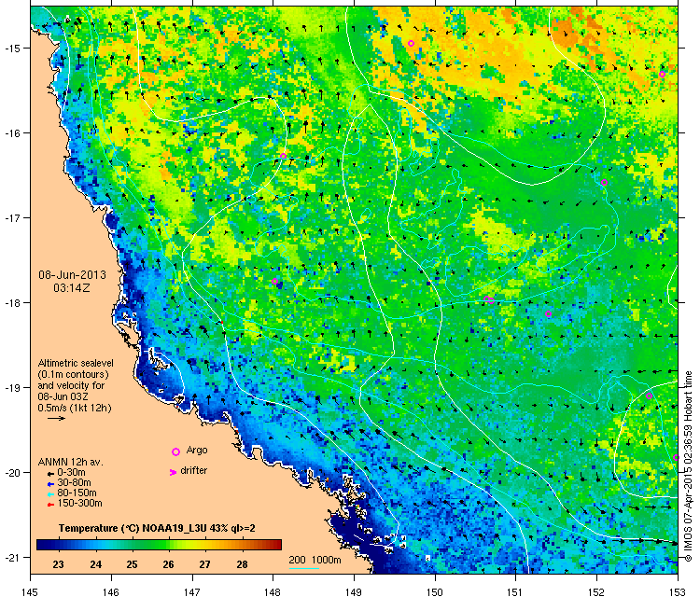
Task: Click the 'Argo' legend label
Action: click(x=197, y=450)
